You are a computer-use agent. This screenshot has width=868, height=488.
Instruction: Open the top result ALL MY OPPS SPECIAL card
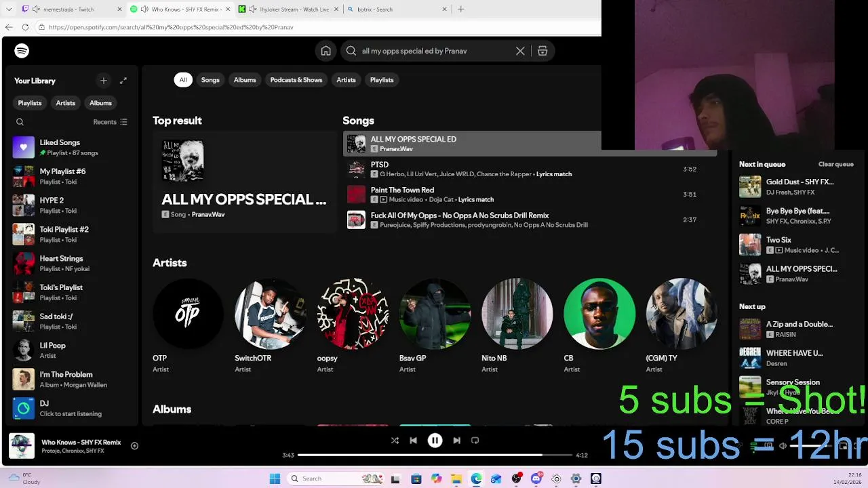[x=244, y=183]
